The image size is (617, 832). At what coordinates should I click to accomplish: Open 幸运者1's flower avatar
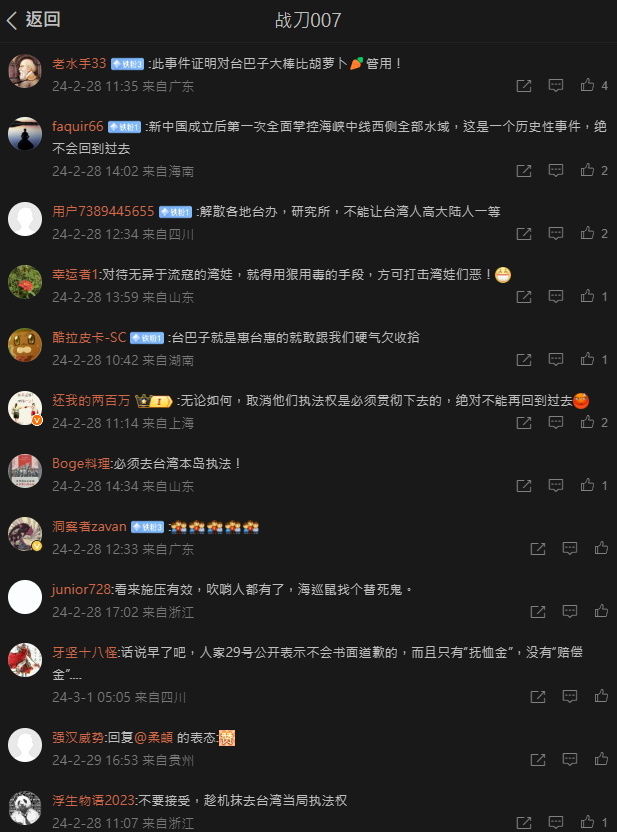[x=25, y=282]
